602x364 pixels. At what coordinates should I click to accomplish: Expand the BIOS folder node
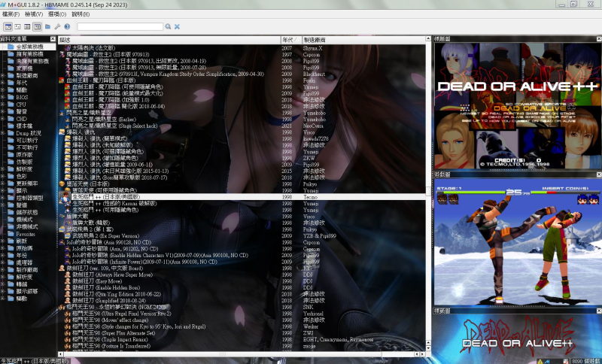coord(3,98)
